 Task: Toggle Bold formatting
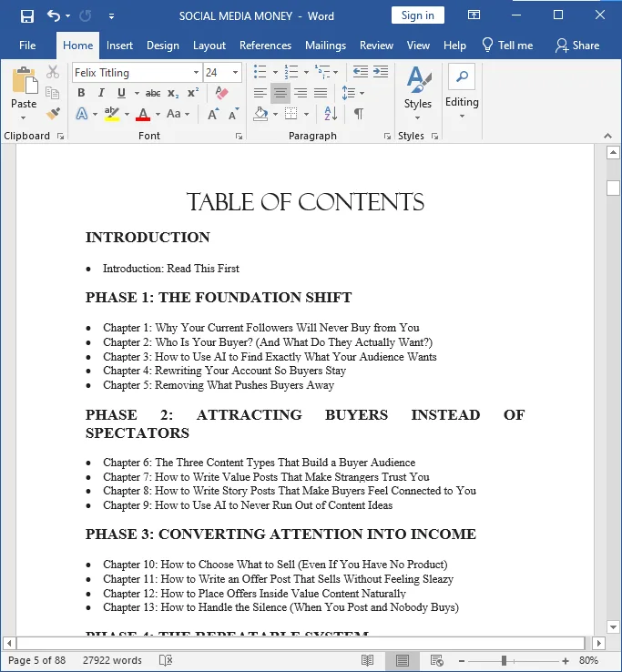[x=81, y=93]
